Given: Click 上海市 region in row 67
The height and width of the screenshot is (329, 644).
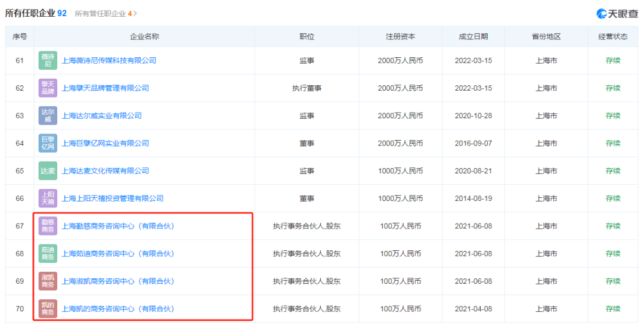Looking at the screenshot, I should coord(546,226).
